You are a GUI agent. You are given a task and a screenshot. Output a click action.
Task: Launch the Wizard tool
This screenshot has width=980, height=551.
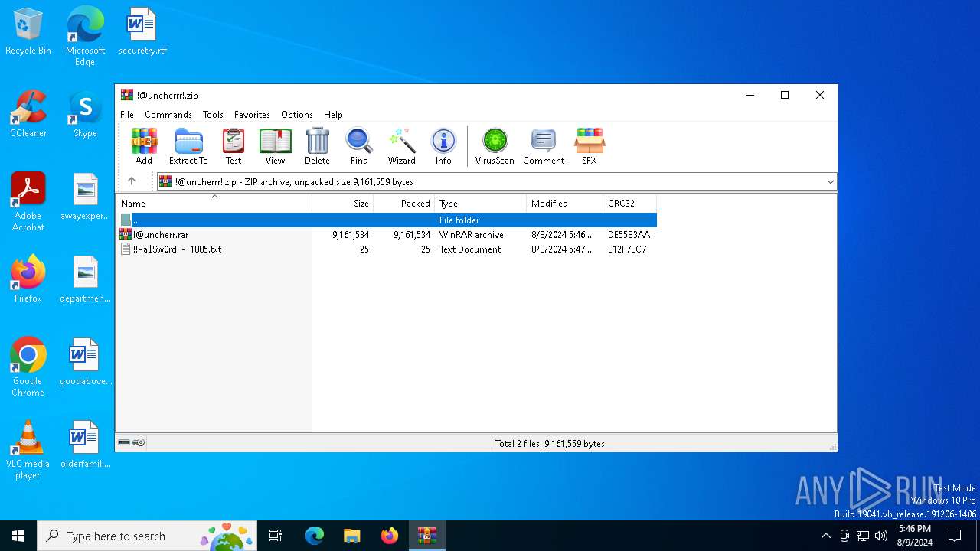[x=401, y=146]
